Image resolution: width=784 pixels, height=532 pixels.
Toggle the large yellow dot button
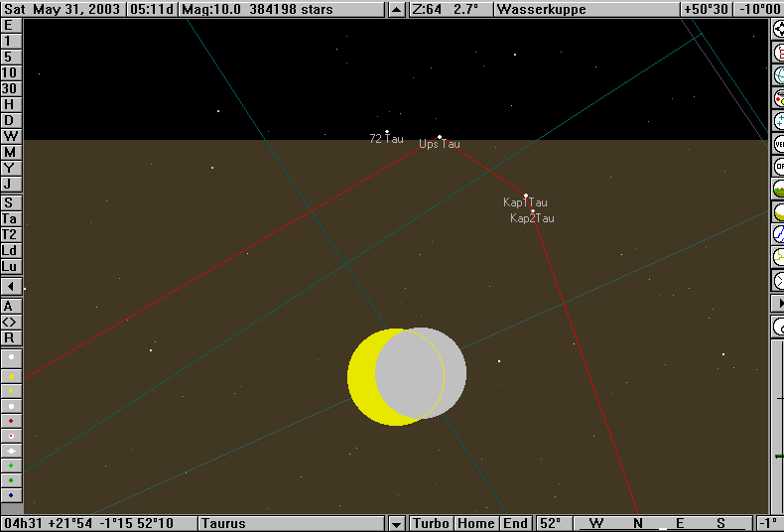11,376
